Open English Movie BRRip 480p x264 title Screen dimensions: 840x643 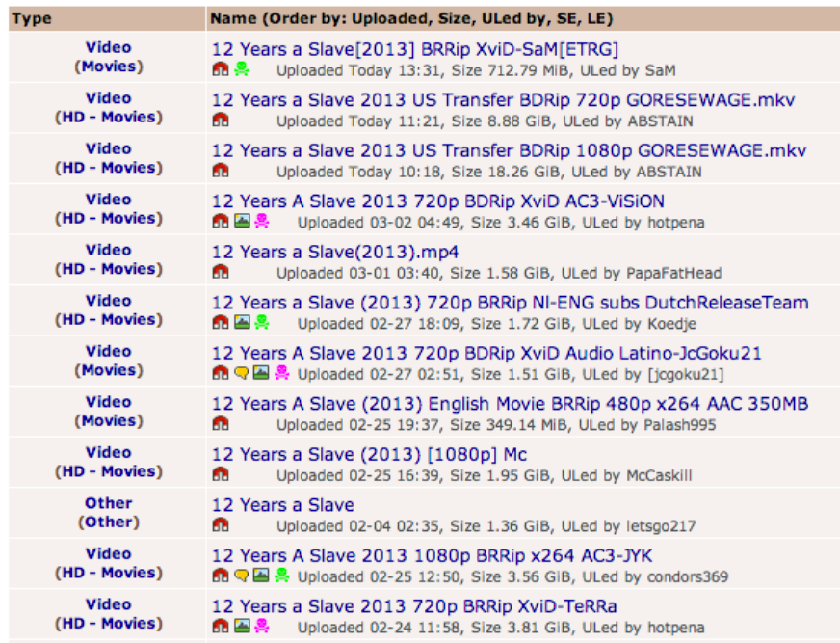click(x=510, y=404)
